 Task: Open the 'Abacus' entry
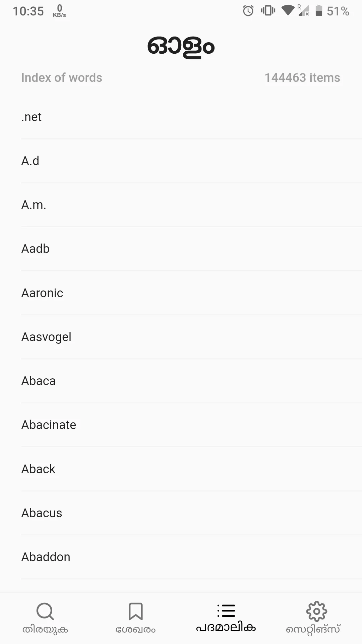pyautogui.click(x=42, y=513)
